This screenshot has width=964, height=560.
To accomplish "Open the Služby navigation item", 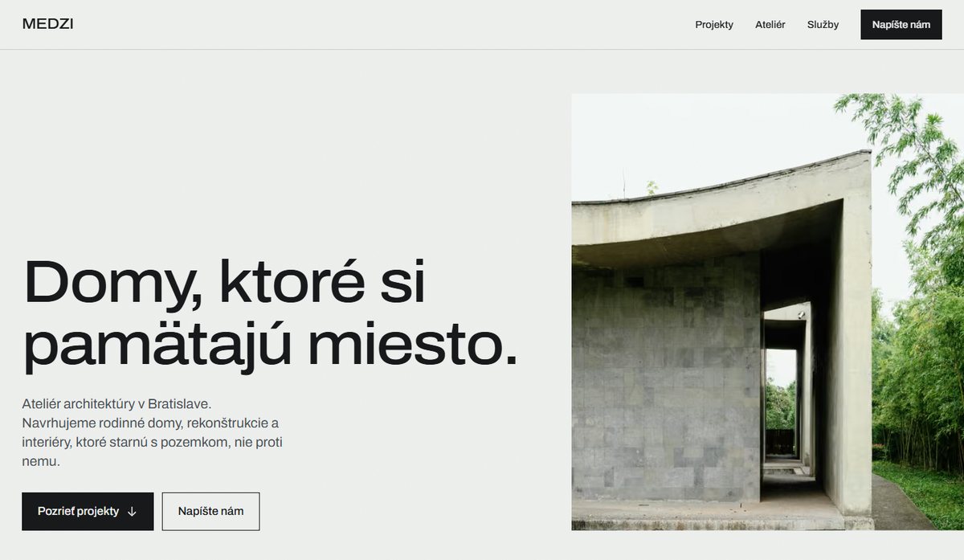I will coord(823,25).
